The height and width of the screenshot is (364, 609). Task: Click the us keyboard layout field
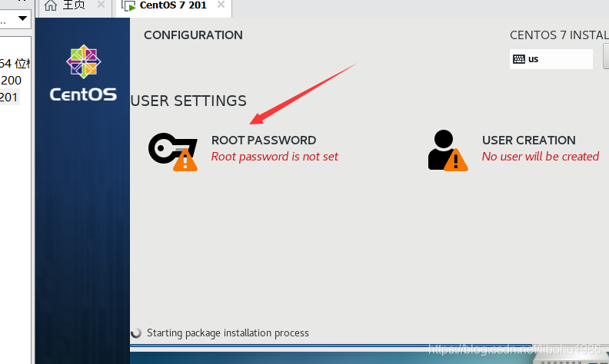[x=551, y=59]
